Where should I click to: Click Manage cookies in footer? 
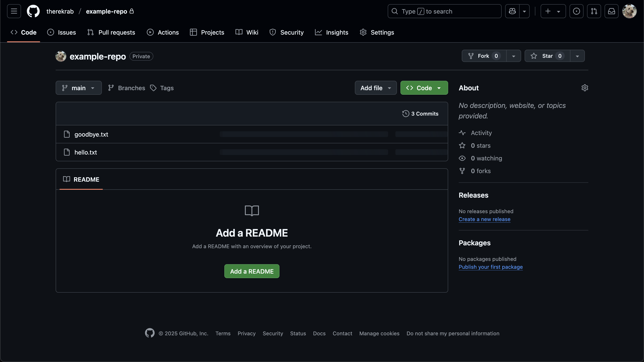(379, 334)
